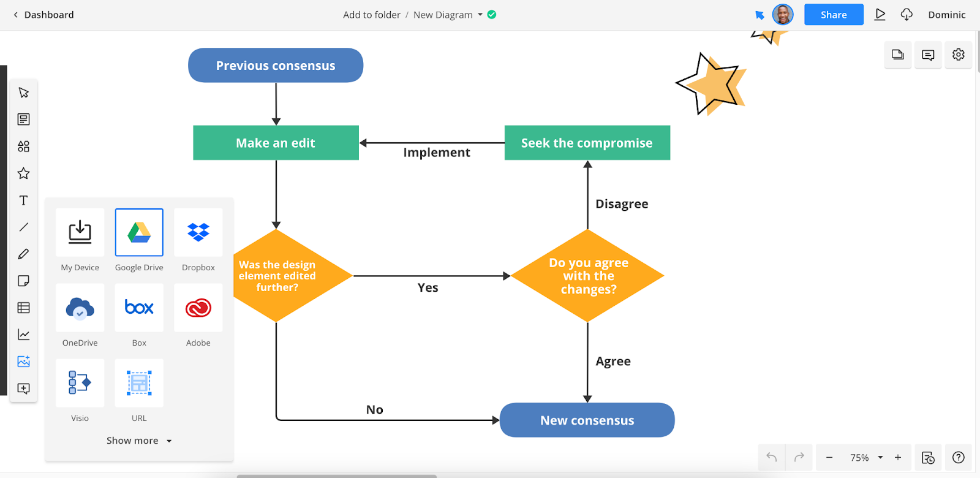Viewport: 980px width, 478px height.
Task: Import a Visio file
Action: pyautogui.click(x=80, y=383)
